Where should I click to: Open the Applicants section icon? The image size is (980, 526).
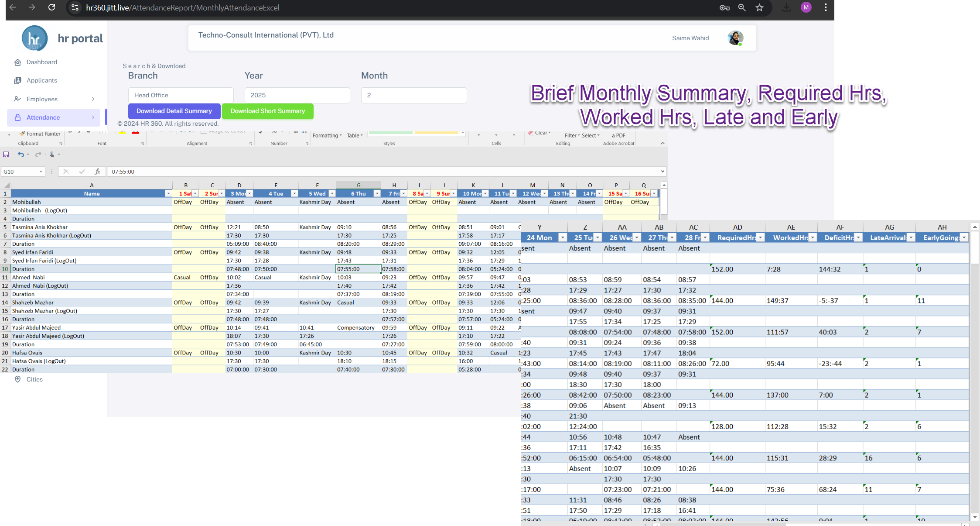tap(18, 80)
